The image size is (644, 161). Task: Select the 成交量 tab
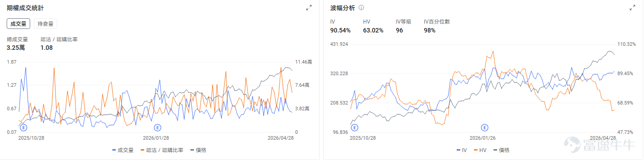click(19, 24)
